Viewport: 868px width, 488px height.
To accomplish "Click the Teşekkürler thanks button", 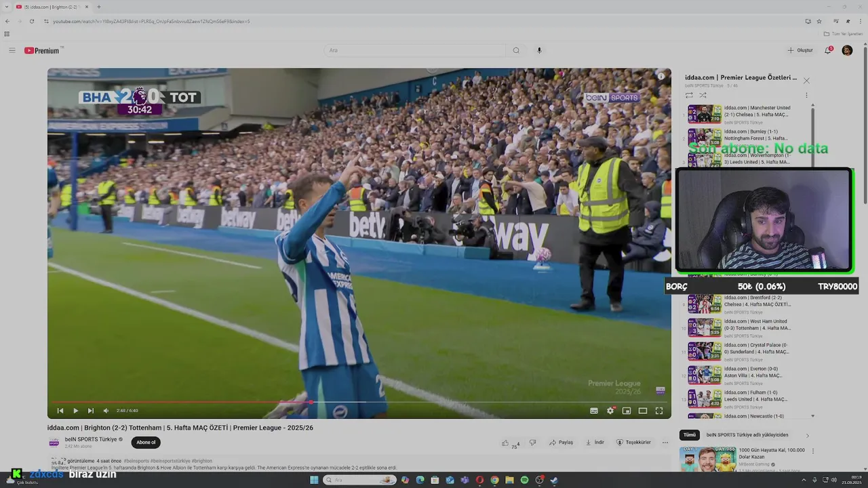I will tap(634, 443).
